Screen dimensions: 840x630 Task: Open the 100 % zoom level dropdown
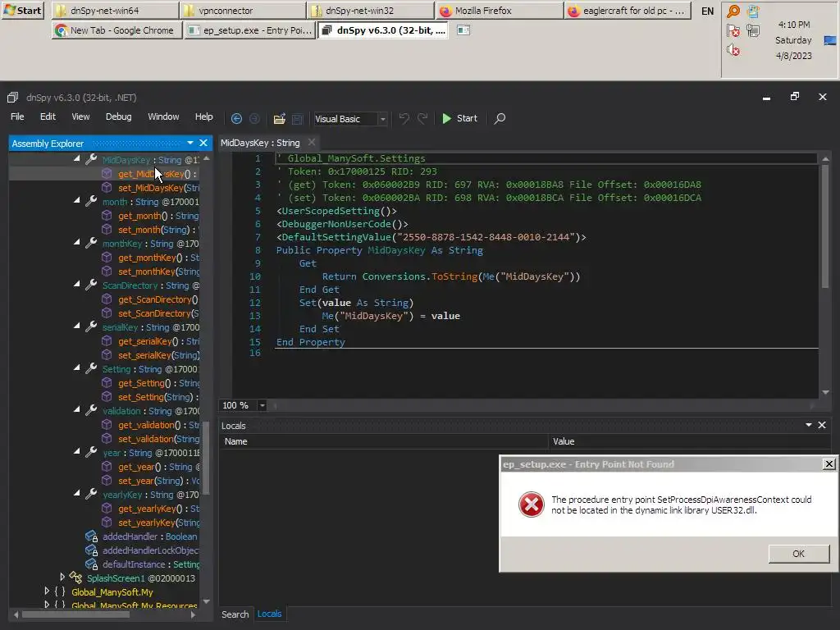tap(262, 405)
